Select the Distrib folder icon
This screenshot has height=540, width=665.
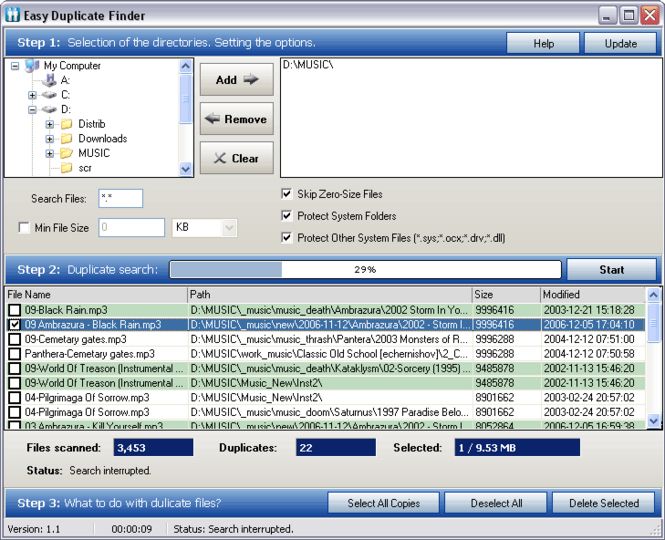click(67, 124)
